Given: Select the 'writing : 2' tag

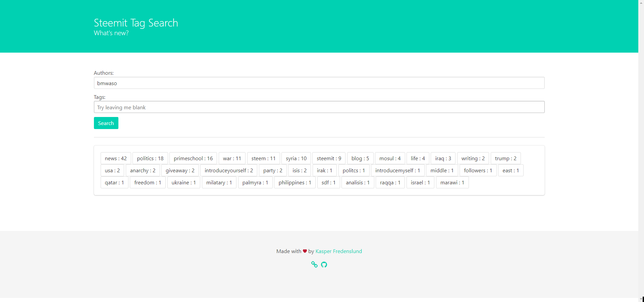Looking at the screenshot, I should click(473, 158).
